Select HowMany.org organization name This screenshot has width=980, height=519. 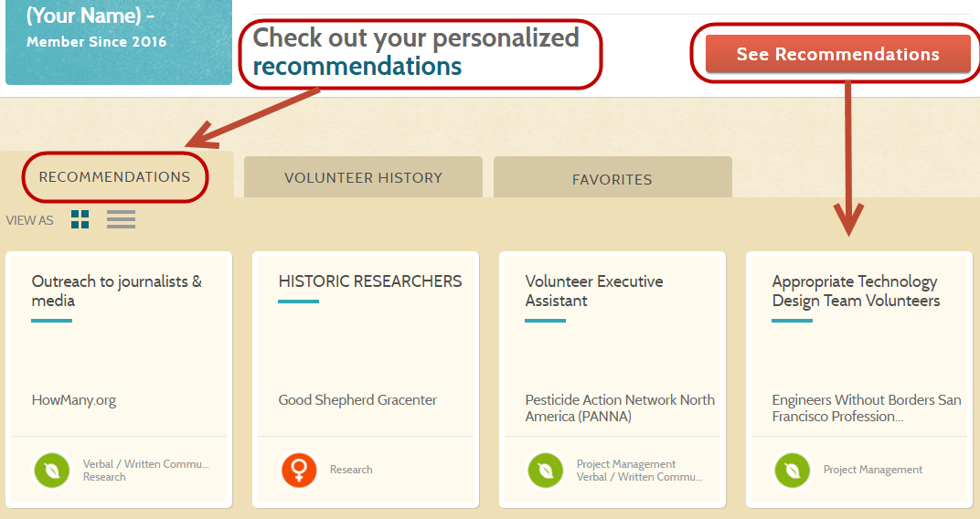pyautogui.click(x=74, y=399)
